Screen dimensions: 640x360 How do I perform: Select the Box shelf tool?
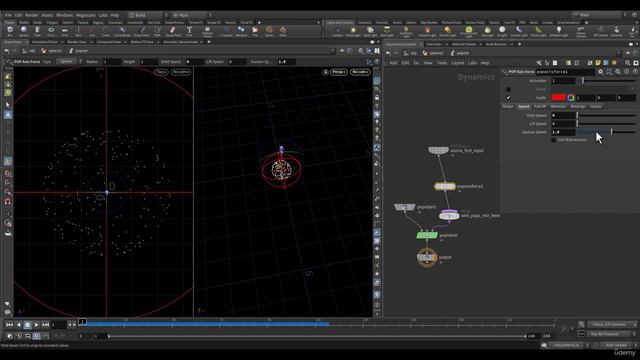coord(10,31)
